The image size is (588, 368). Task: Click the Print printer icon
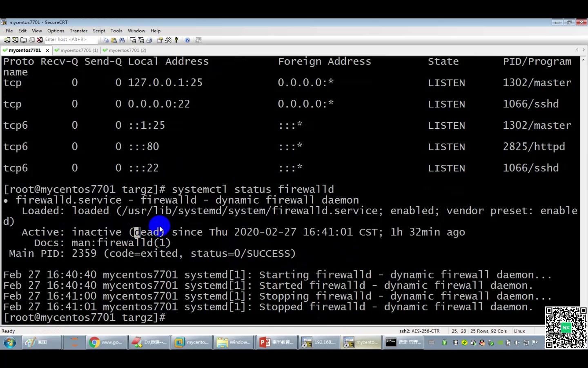(x=149, y=40)
